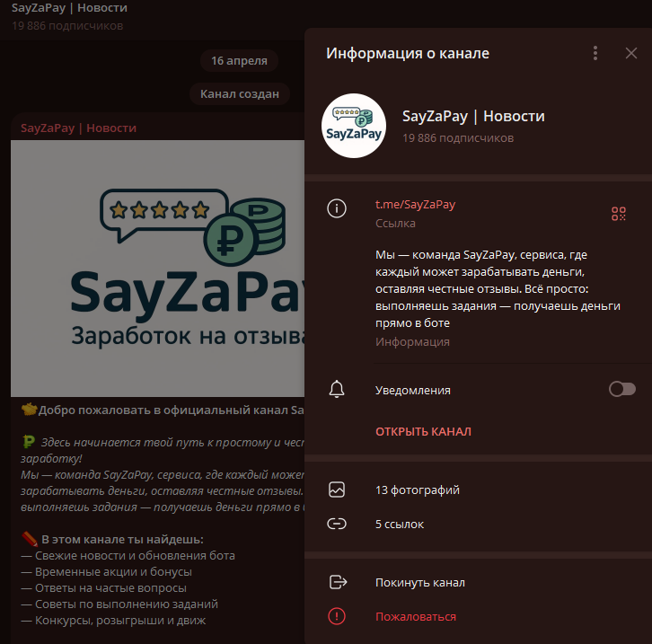Click the chain links icon

point(337,524)
